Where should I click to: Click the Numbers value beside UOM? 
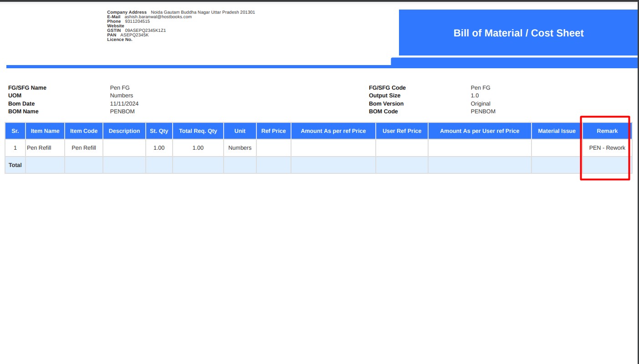coord(122,96)
